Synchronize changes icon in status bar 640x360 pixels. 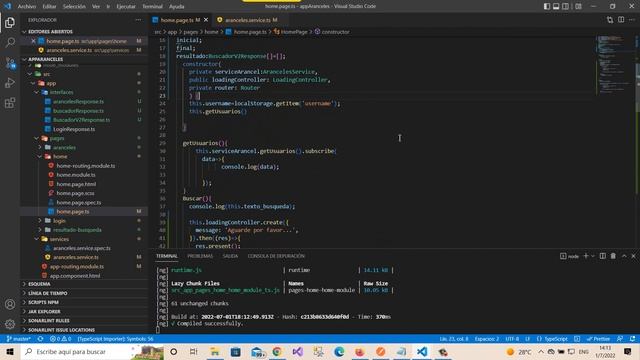point(40,339)
